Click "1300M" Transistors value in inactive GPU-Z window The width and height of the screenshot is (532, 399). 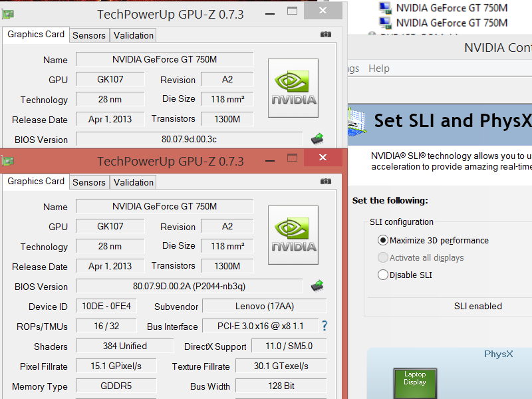227,119
